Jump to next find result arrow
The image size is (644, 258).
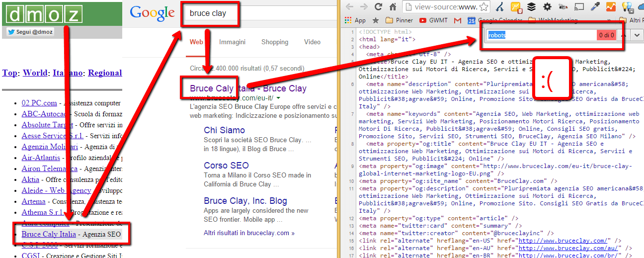click(x=637, y=35)
